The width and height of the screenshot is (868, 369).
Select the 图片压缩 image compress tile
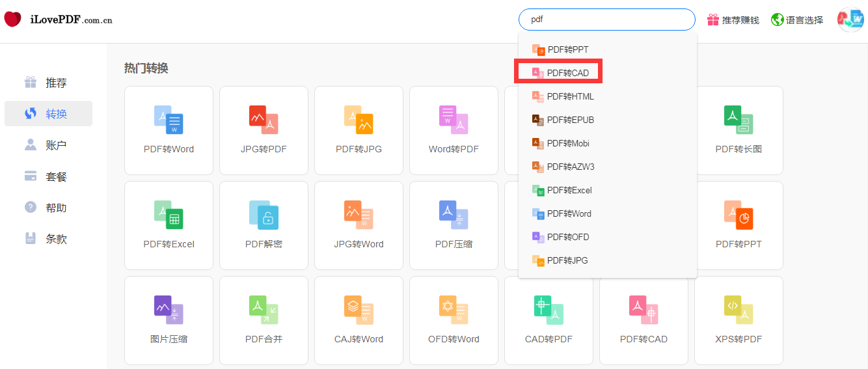tap(169, 310)
